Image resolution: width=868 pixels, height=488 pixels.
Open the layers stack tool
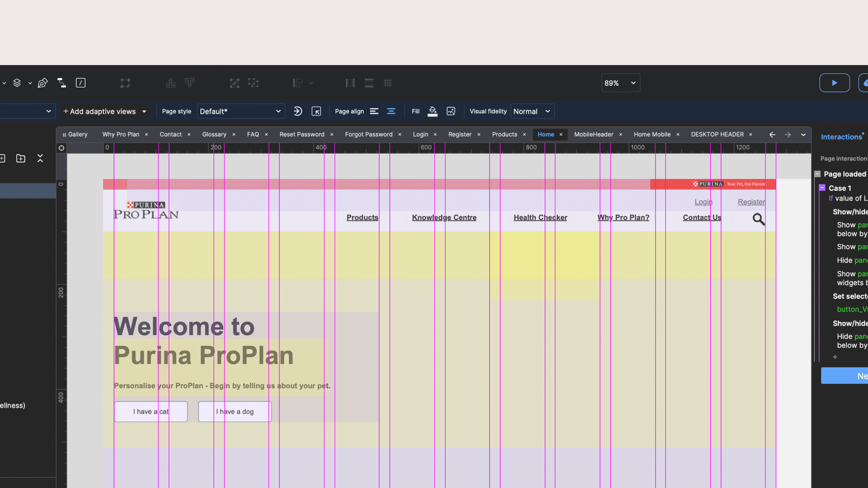click(x=17, y=83)
